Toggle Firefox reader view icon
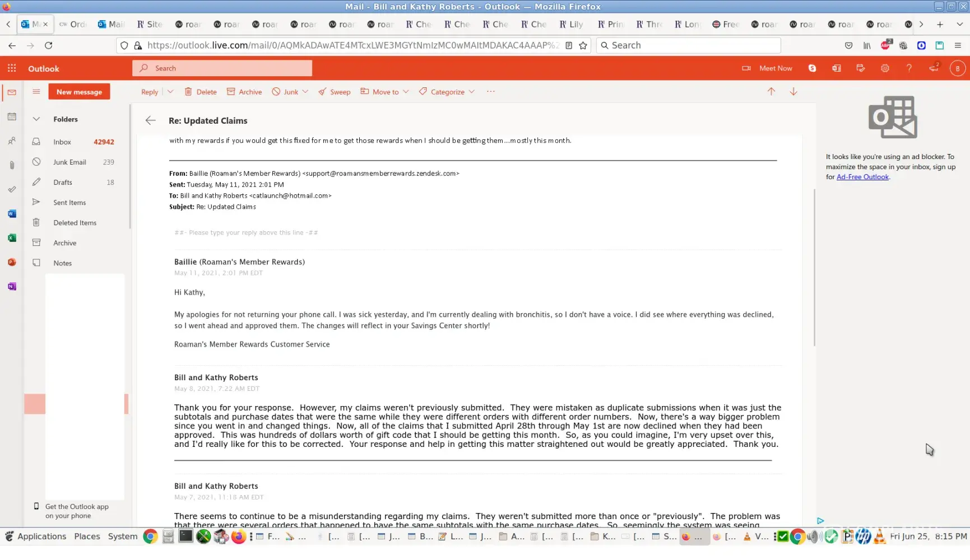Image resolution: width=970 pixels, height=560 pixels. point(569,45)
